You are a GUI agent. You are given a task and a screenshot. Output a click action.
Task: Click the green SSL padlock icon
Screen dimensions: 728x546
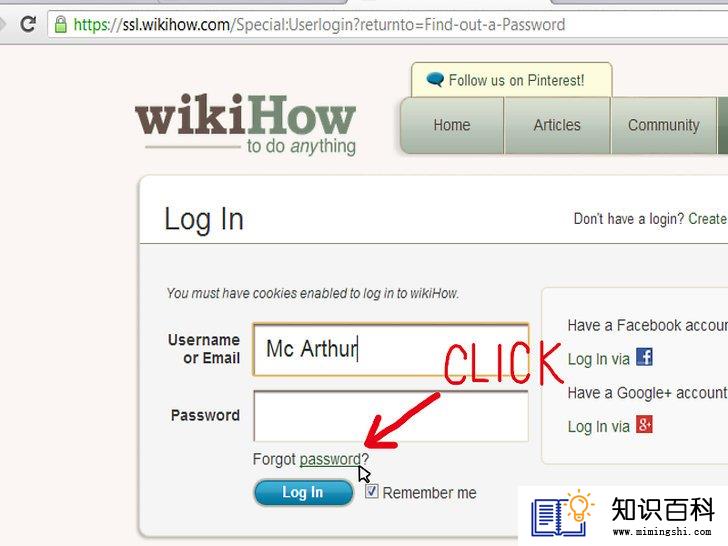click(x=60, y=24)
